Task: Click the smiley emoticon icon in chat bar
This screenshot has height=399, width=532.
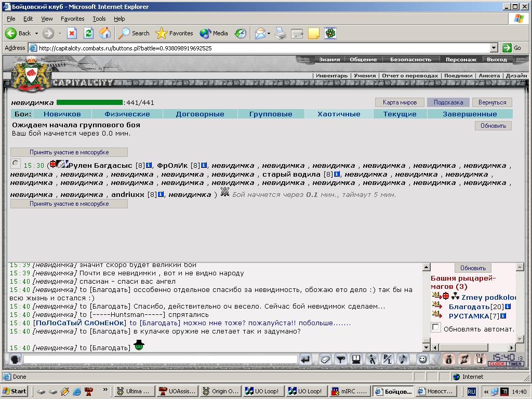Action: (x=422, y=359)
